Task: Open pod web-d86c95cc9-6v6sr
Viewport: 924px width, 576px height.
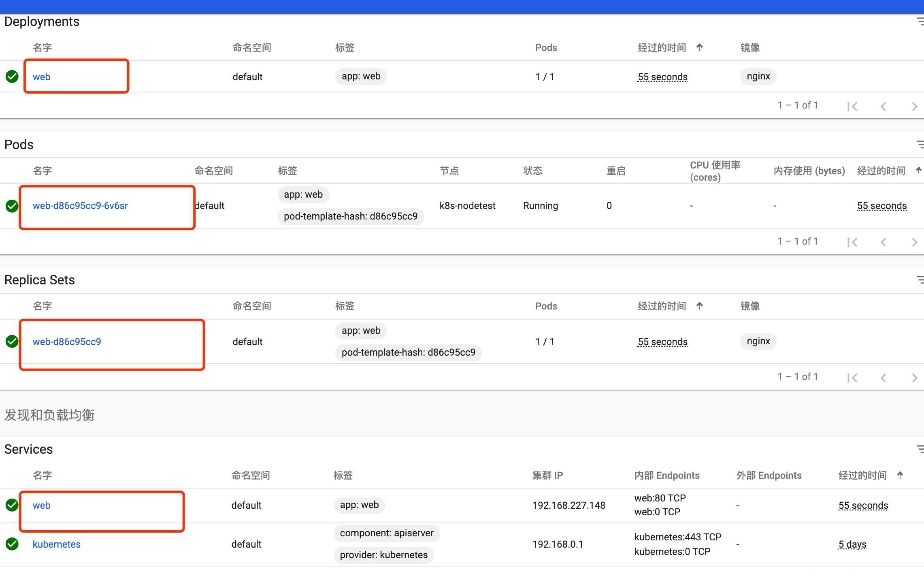Action: click(x=80, y=205)
